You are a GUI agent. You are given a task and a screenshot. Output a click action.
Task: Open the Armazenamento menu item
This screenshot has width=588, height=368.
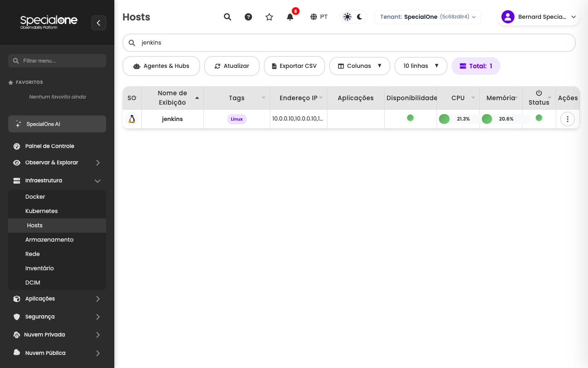point(57,240)
